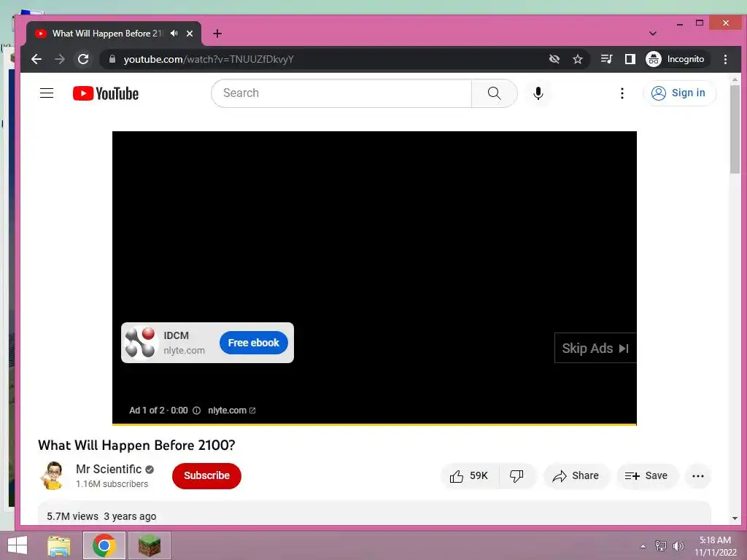Close the What Will Happen tab
The image size is (747, 560).
click(x=190, y=34)
